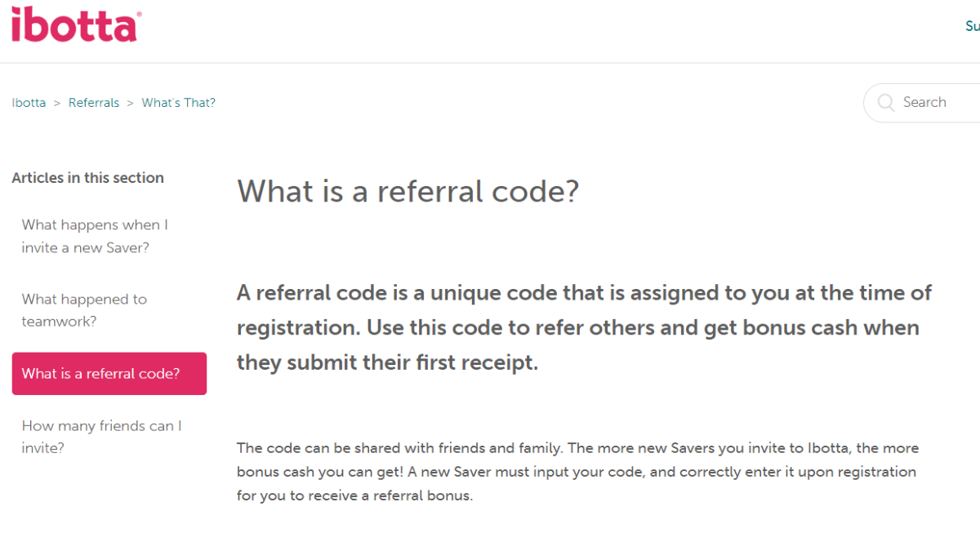Open 'What happens when I invite a new Saver?'
Image resolution: width=980 pixels, height=551 pixels.
pyautogui.click(x=94, y=236)
